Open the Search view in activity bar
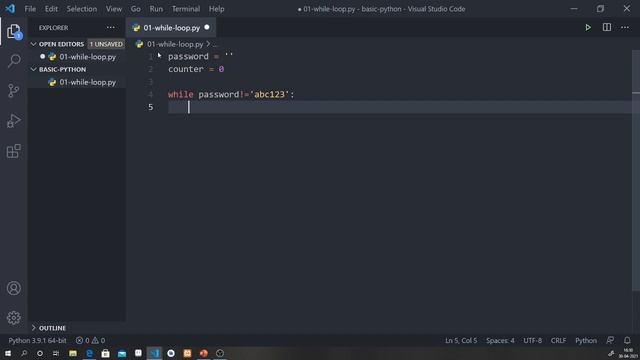This screenshot has width=640, height=360. coord(13,61)
